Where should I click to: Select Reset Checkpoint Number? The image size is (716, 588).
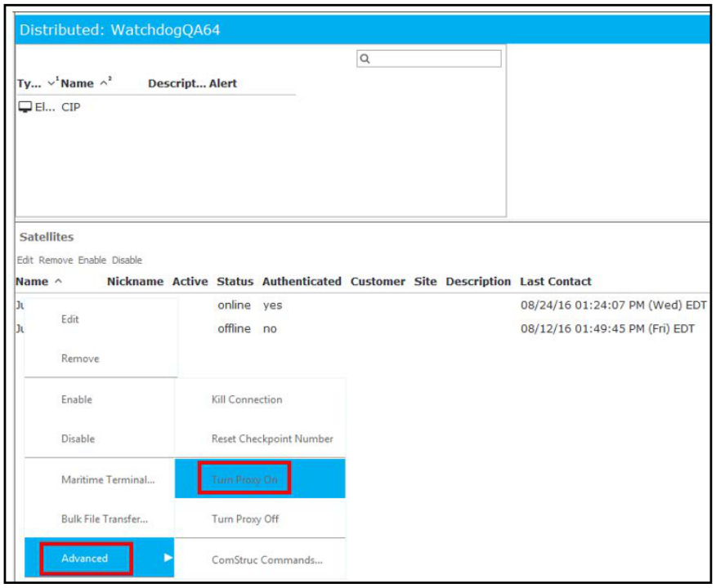(x=273, y=439)
